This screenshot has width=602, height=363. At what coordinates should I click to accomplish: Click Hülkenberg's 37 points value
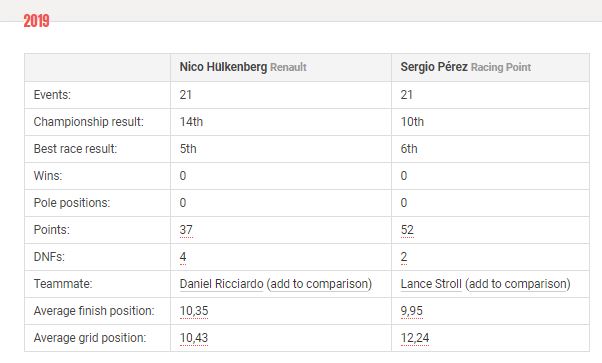(186, 230)
